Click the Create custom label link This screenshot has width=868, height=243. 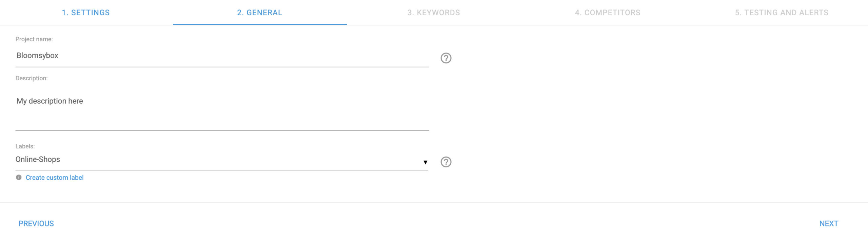55,178
